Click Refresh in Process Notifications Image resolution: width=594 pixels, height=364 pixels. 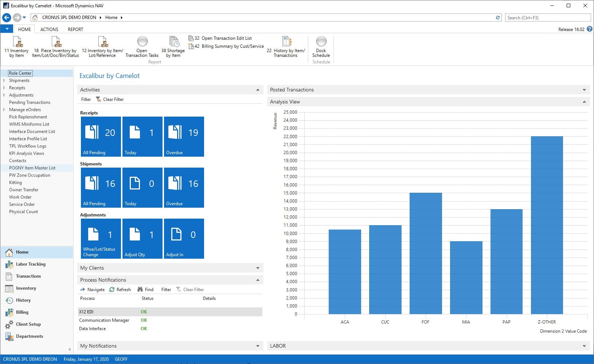point(120,289)
